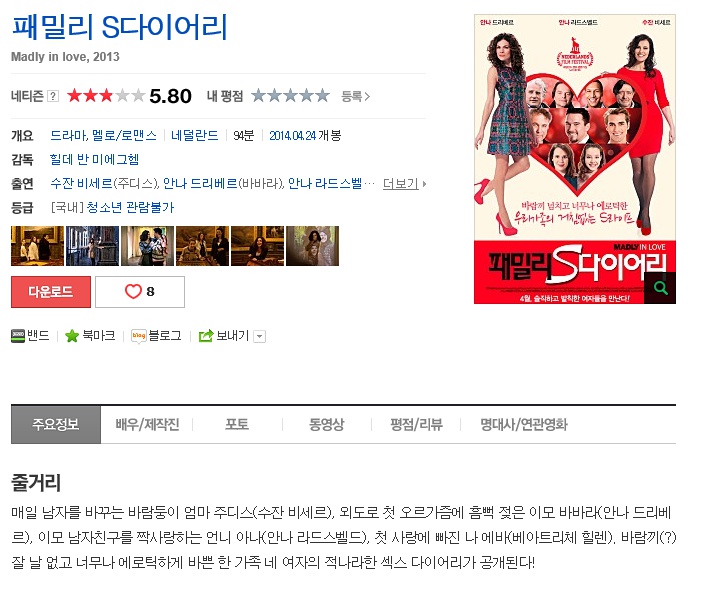Click the heart like icon
This screenshot has height=600, width=703.
point(133,291)
